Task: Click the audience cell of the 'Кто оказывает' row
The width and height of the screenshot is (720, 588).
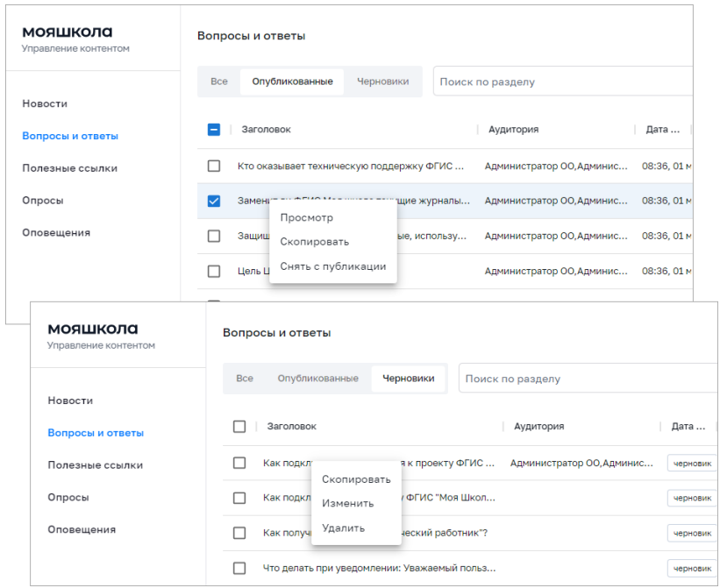Action: (556, 166)
